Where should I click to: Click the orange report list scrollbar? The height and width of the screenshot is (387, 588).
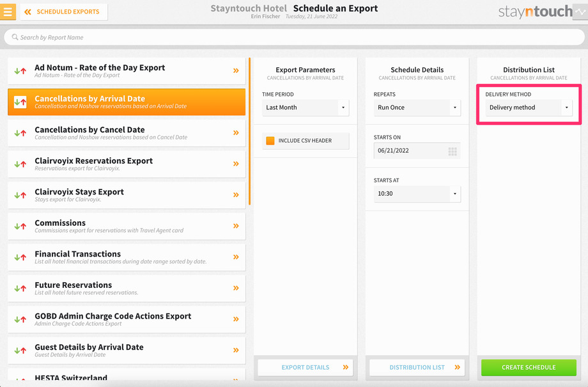click(x=249, y=131)
